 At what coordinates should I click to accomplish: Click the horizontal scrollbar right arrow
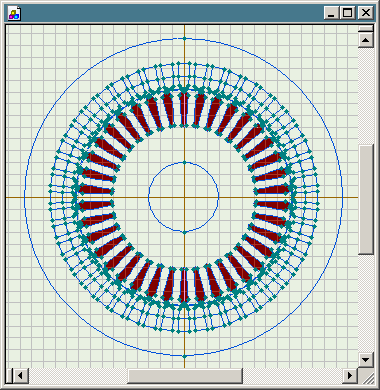click(350, 376)
